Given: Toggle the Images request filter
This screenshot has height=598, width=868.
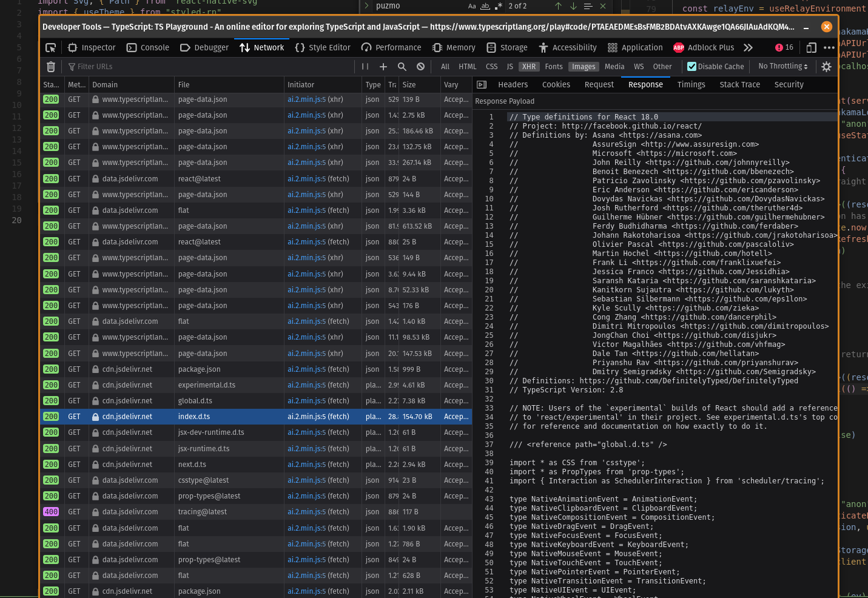Looking at the screenshot, I should [584, 67].
